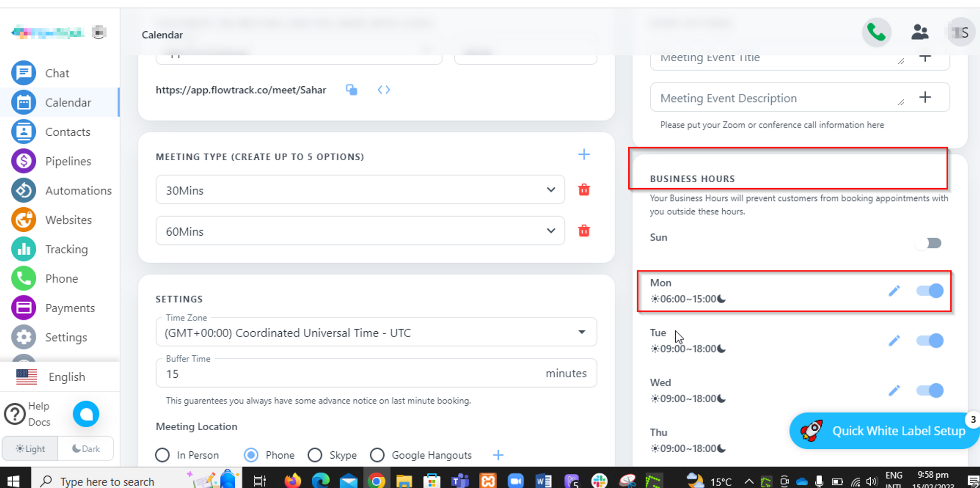Expand the 60Mins meeting type dropdown
The height and width of the screenshot is (488, 980).
tap(551, 231)
